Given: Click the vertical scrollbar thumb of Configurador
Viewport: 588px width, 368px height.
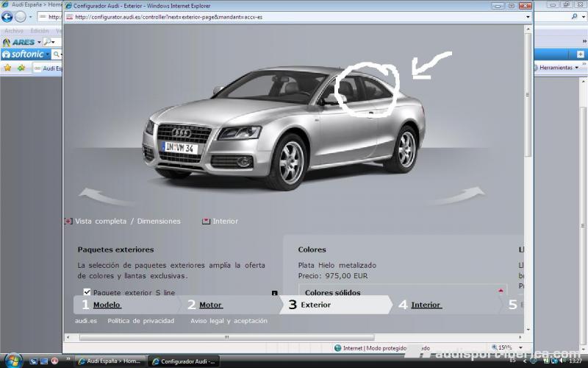Looking at the screenshot, I should point(528,94).
